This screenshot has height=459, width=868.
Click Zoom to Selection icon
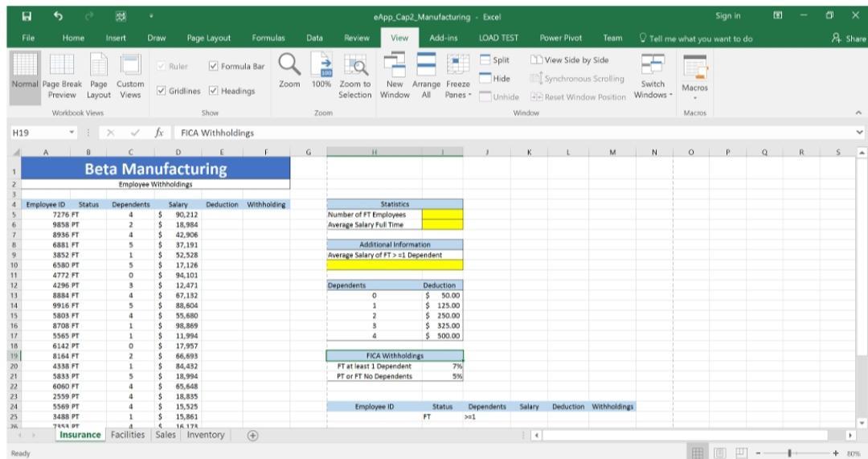(x=354, y=79)
